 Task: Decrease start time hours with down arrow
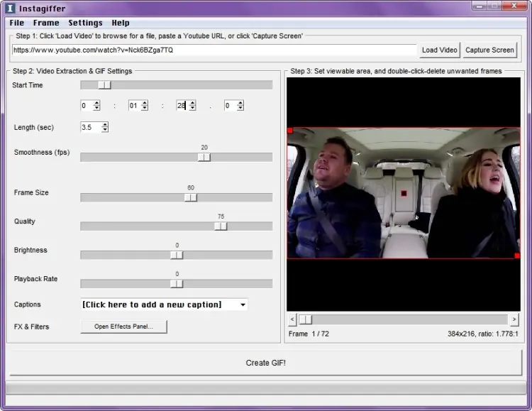(x=96, y=108)
